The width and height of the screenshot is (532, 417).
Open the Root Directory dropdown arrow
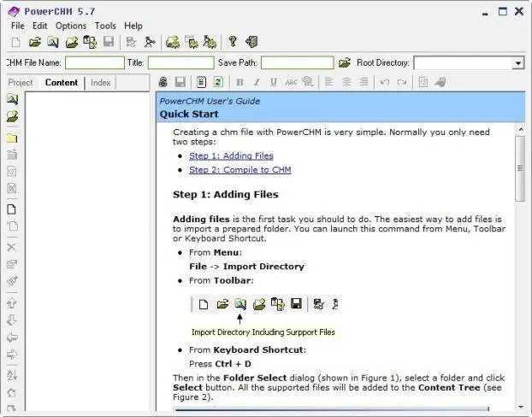(x=517, y=63)
